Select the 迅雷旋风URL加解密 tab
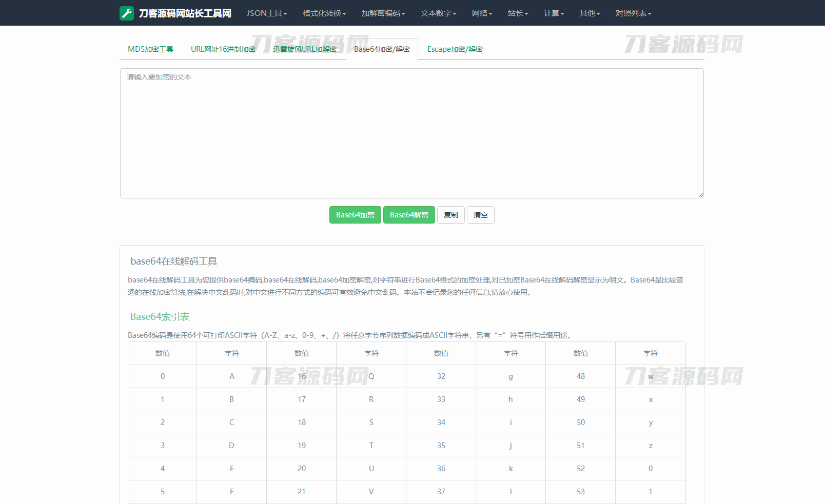This screenshot has width=825, height=504. pos(304,49)
